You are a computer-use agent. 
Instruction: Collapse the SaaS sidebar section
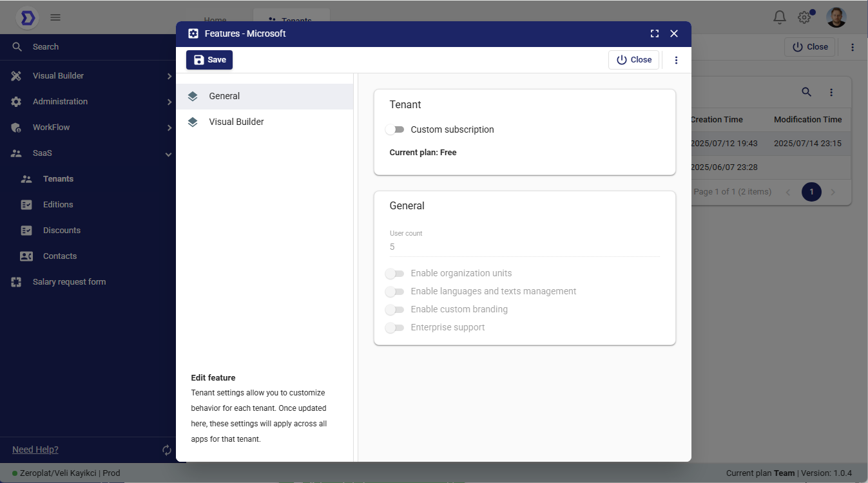coord(90,153)
